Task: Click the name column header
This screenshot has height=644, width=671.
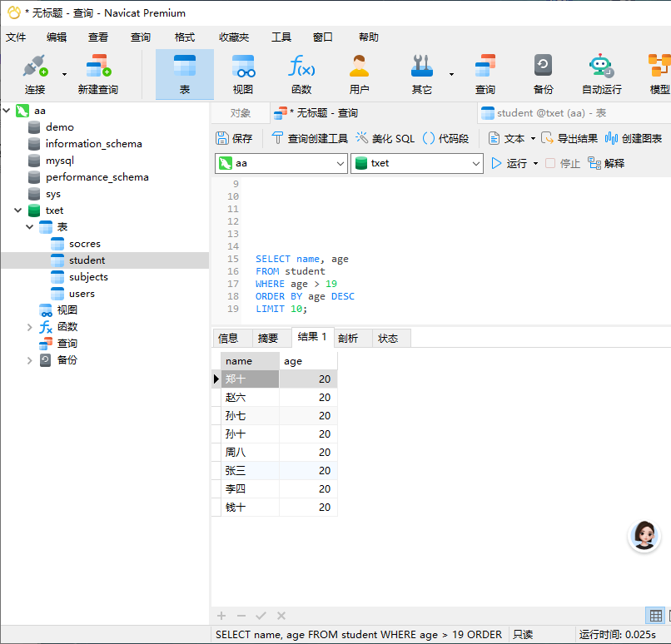Action: (250, 361)
